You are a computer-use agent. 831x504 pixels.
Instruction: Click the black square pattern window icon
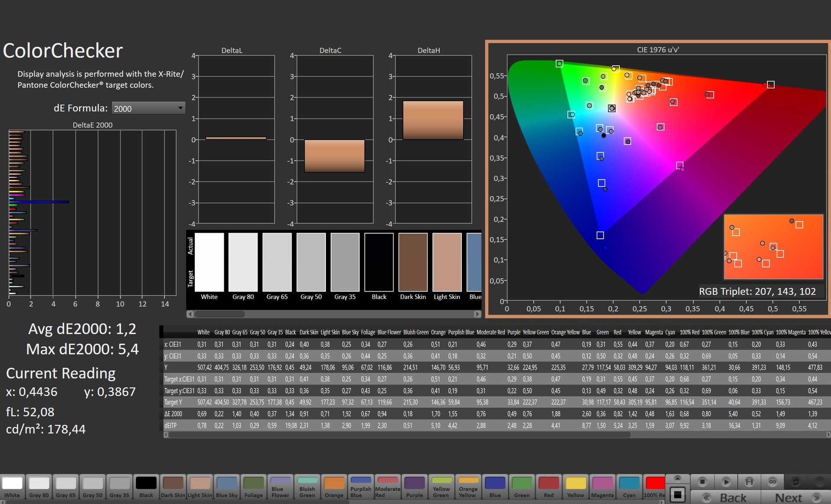(678, 494)
